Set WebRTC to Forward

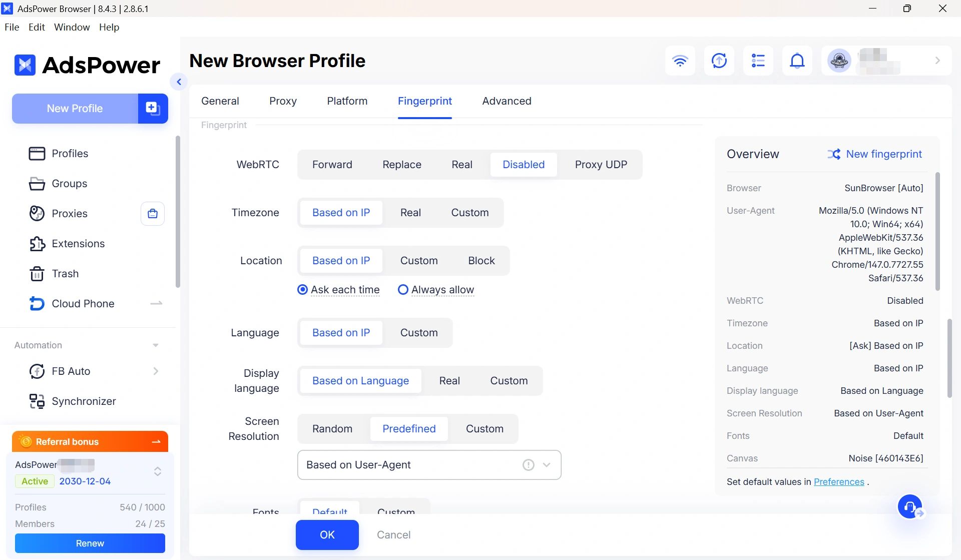332,165
